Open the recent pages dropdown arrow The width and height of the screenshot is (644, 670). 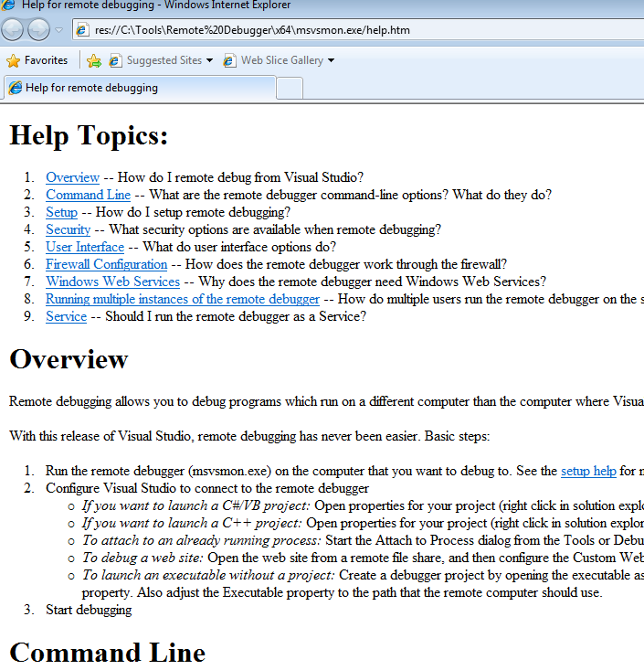tap(59, 30)
